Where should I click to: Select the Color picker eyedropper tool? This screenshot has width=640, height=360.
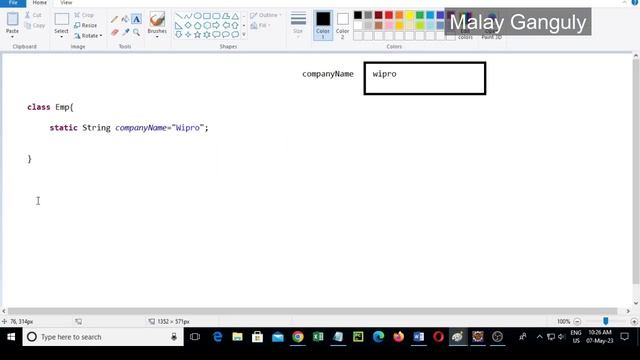tap(125, 32)
